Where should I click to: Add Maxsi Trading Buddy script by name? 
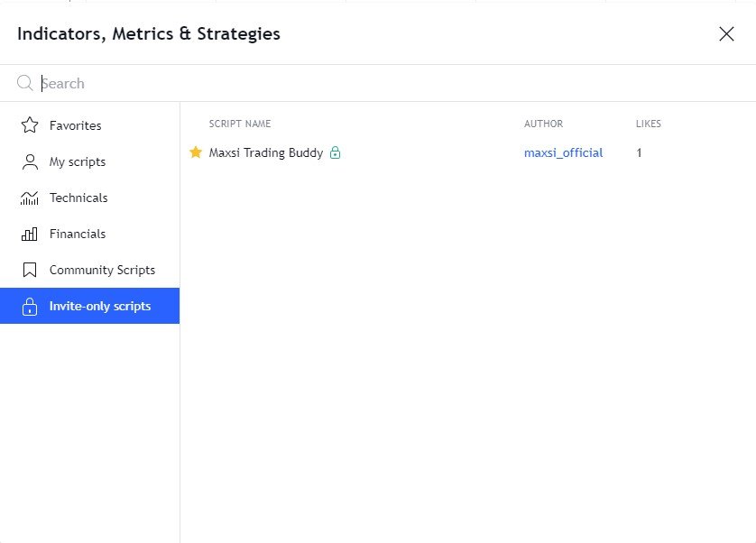[265, 152]
